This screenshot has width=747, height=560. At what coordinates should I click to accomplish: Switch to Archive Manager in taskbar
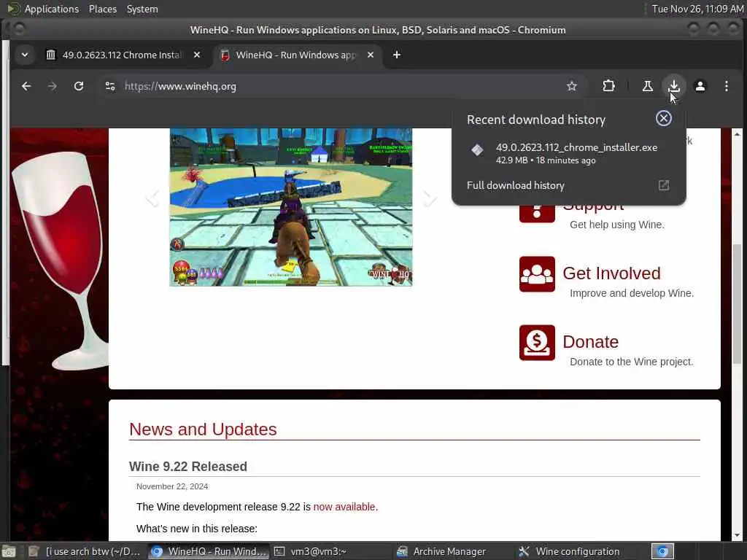tap(454, 551)
